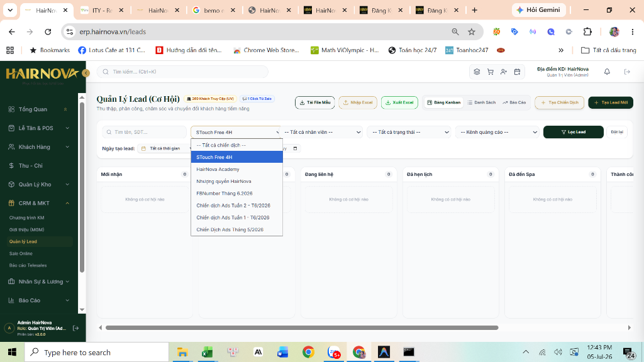The width and height of the screenshot is (644, 362).
Task: Switch to Báo Cáo report view
Action: click(x=514, y=102)
